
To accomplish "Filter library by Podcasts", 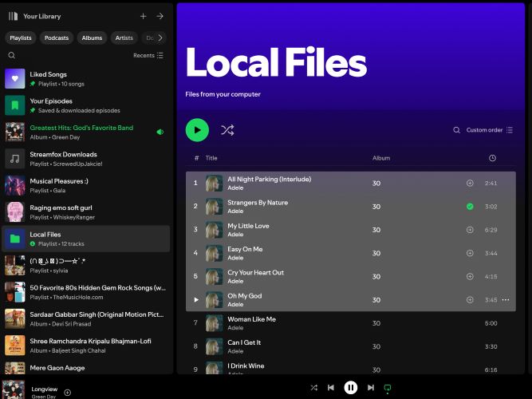I will (x=57, y=38).
